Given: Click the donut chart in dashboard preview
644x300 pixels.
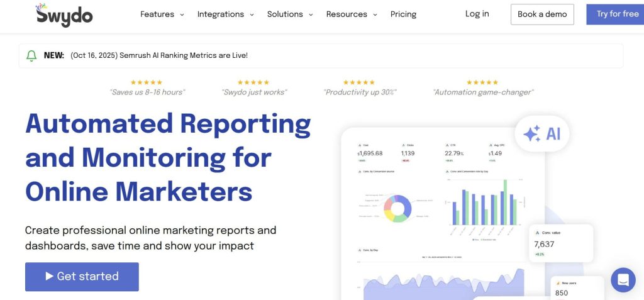Looking at the screenshot, I should point(397,208).
